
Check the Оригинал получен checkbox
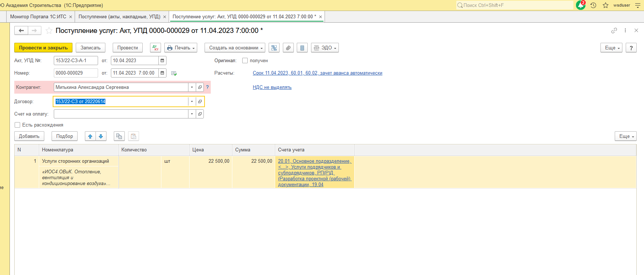point(245,61)
